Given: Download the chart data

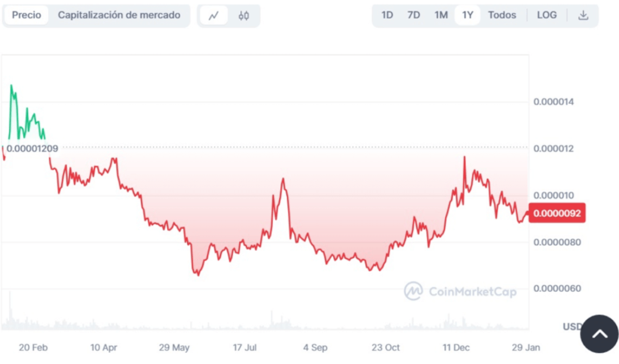Looking at the screenshot, I should (x=583, y=15).
